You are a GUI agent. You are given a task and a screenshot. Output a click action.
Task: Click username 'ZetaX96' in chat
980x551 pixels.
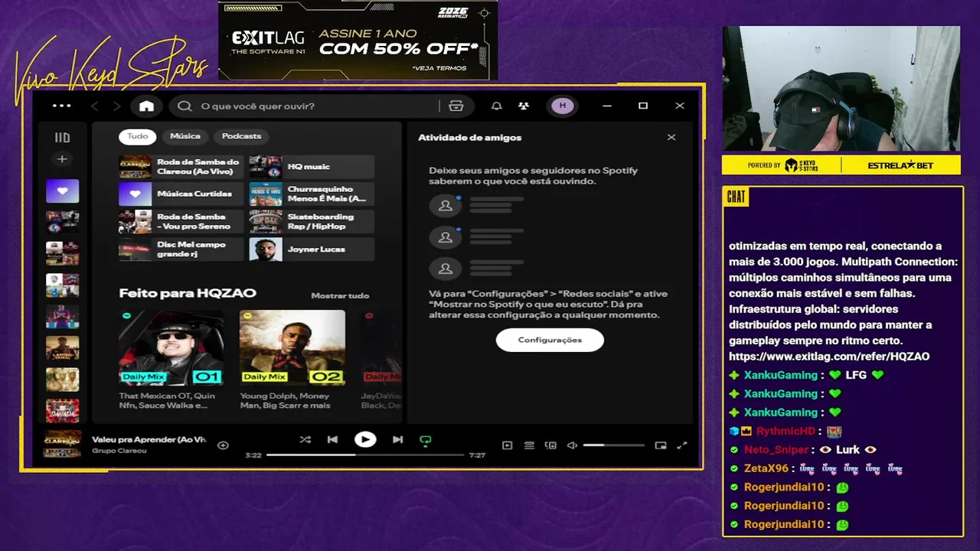coord(766,468)
